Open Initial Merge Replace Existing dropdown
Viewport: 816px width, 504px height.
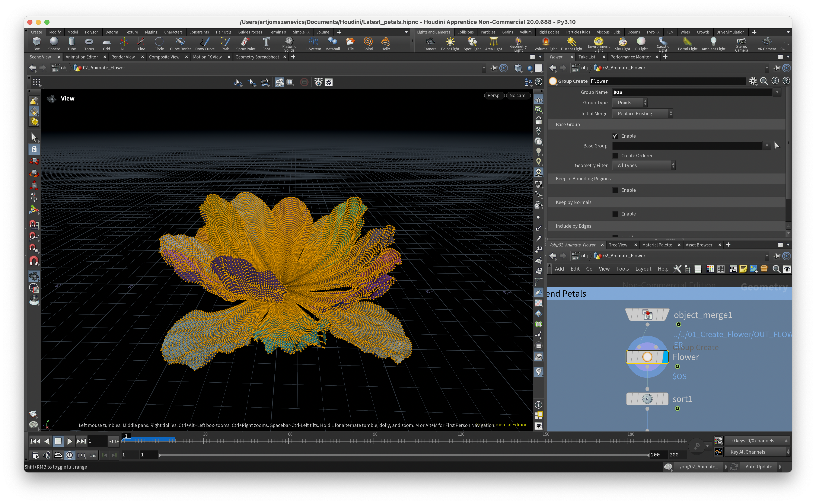tap(642, 114)
